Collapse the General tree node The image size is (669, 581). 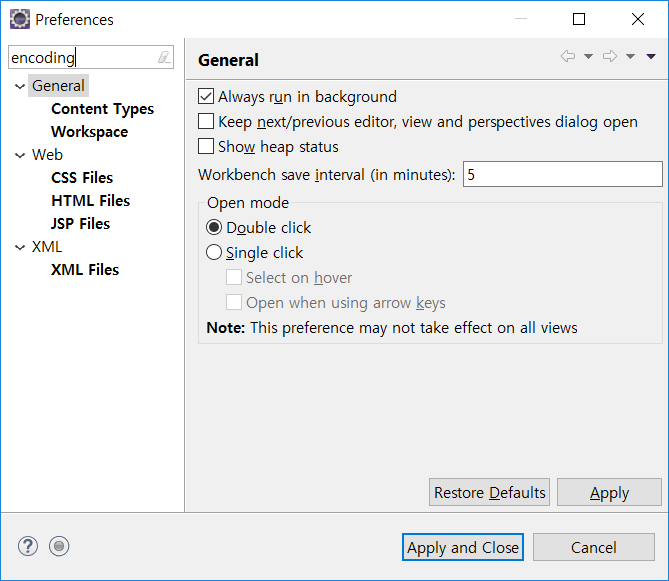(20, 87)
